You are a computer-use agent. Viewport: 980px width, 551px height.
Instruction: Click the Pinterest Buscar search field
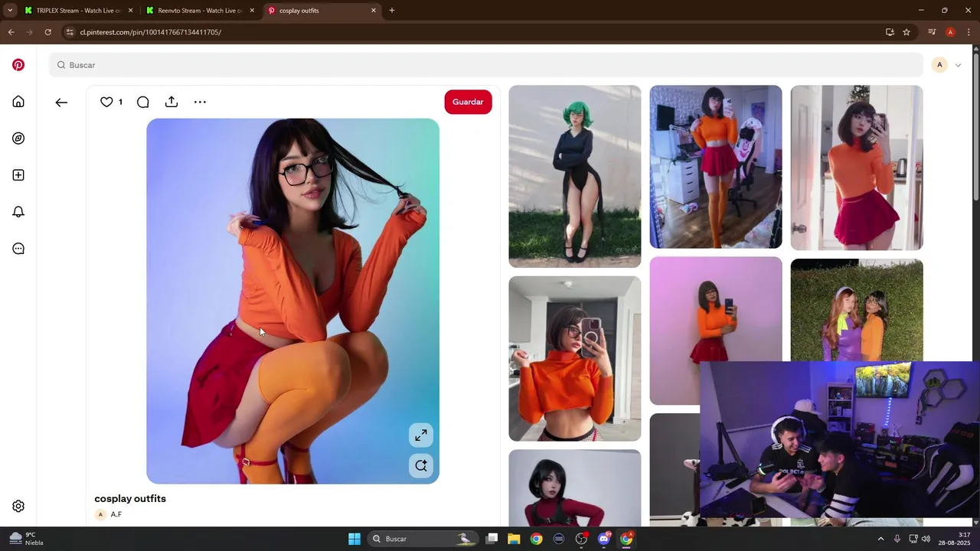tap(486, 65)
